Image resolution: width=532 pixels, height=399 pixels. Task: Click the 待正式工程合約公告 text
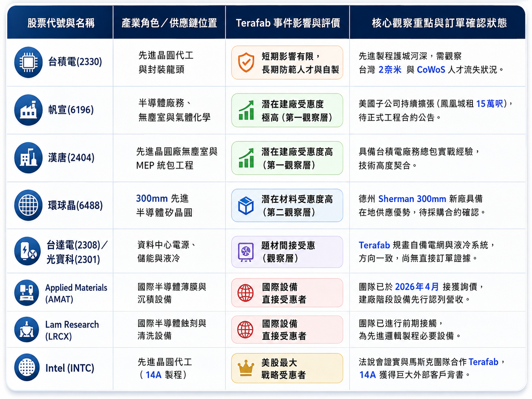click(x=397, y=118)
